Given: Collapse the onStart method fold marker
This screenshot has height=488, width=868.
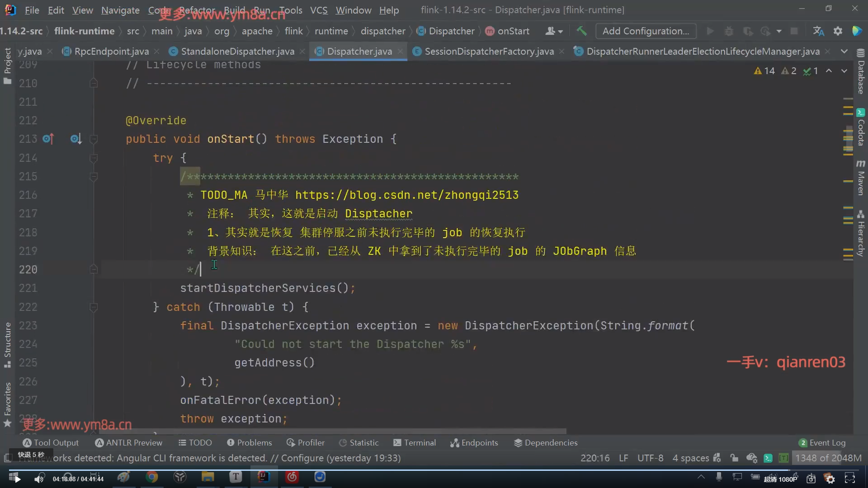Looking at the screenshot, I should [94, 139].
